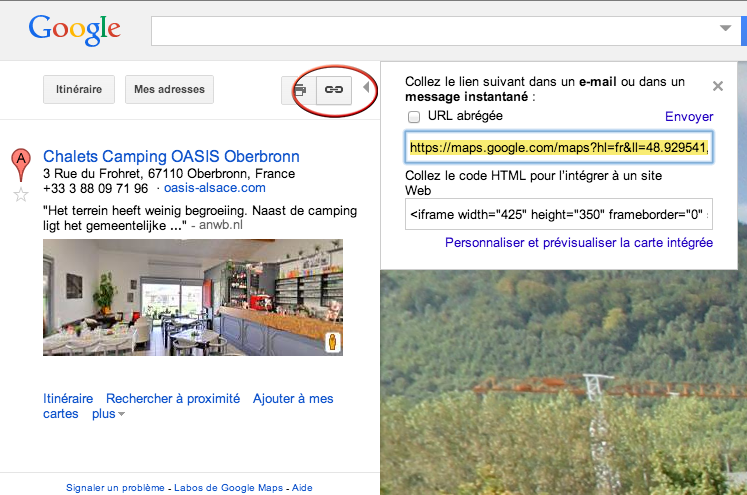Click the blue Itinéraire link below photo
This screenshot has width=747, height=495.
[x=68, y=398]
